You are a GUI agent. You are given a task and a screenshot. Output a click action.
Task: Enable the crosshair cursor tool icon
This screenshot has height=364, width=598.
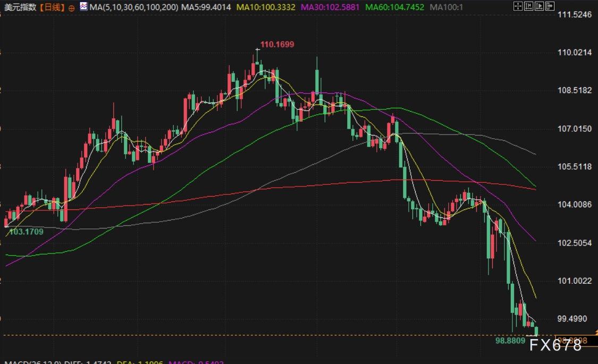pos(518,7)
